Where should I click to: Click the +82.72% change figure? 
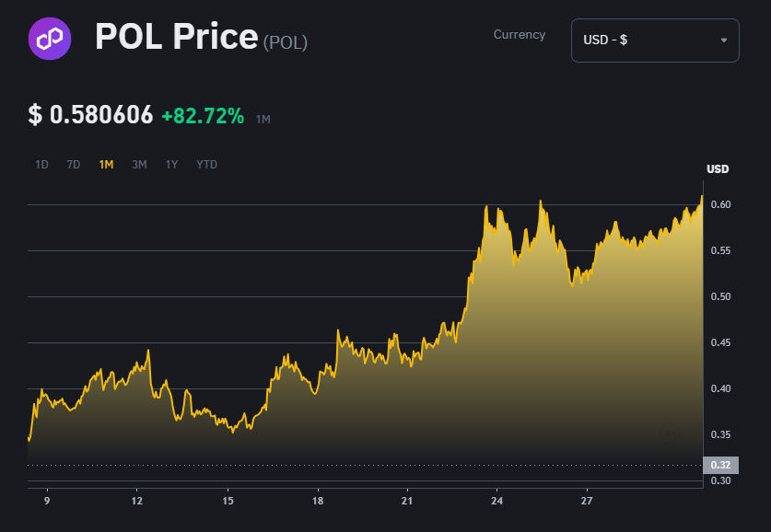[x=203, y=116]
